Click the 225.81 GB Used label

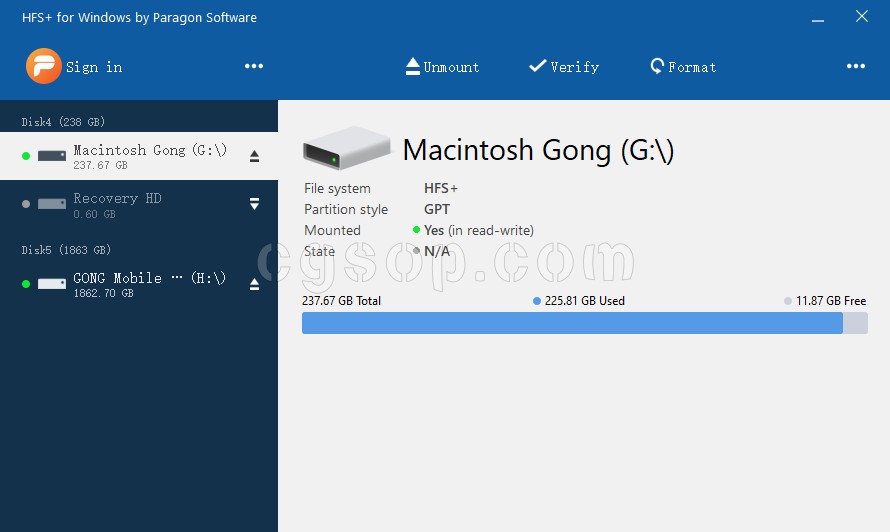point(585,301)
